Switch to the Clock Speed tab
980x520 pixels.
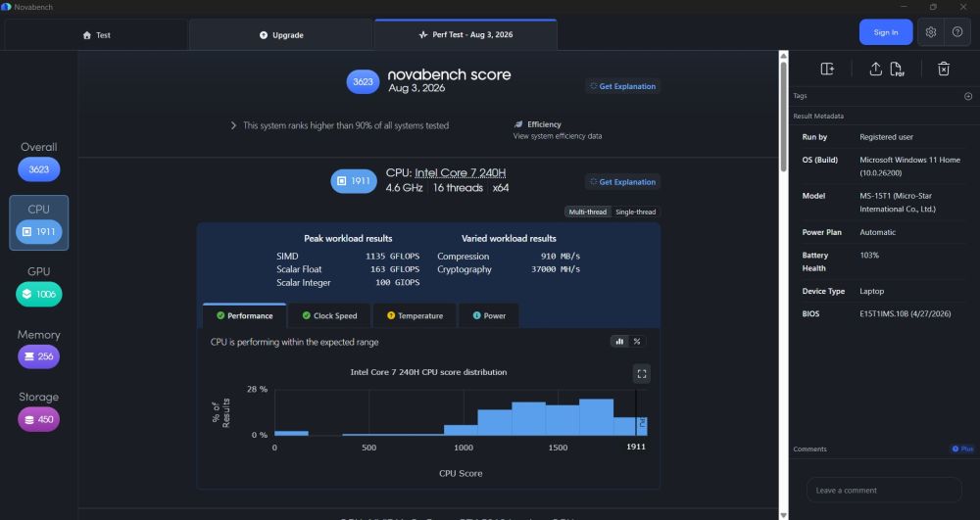click(x=329, y=316)
